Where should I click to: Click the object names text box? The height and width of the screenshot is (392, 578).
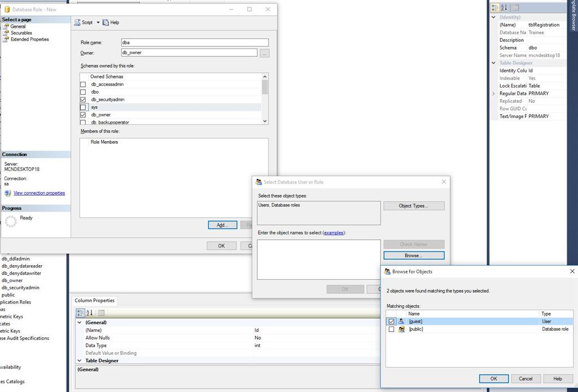click(318, 260)
